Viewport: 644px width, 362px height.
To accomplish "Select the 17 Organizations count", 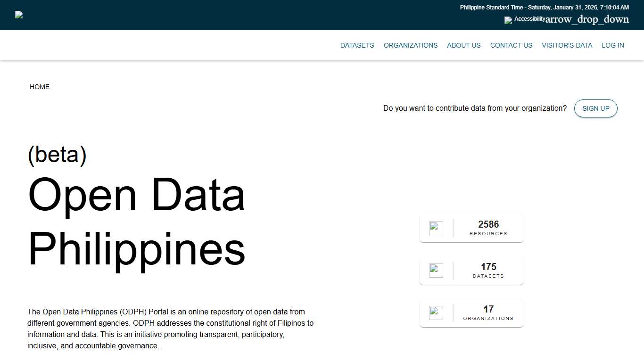I will (x=488, y=309).
